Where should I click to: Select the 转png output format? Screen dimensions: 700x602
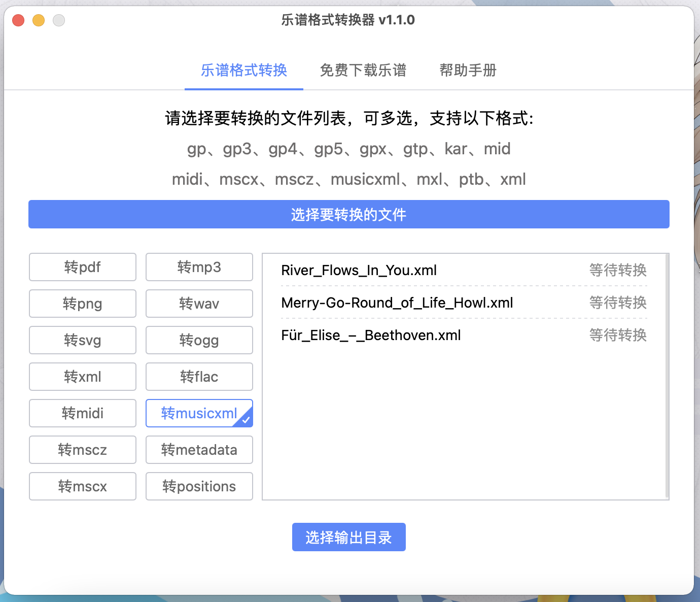coord(82,303)
